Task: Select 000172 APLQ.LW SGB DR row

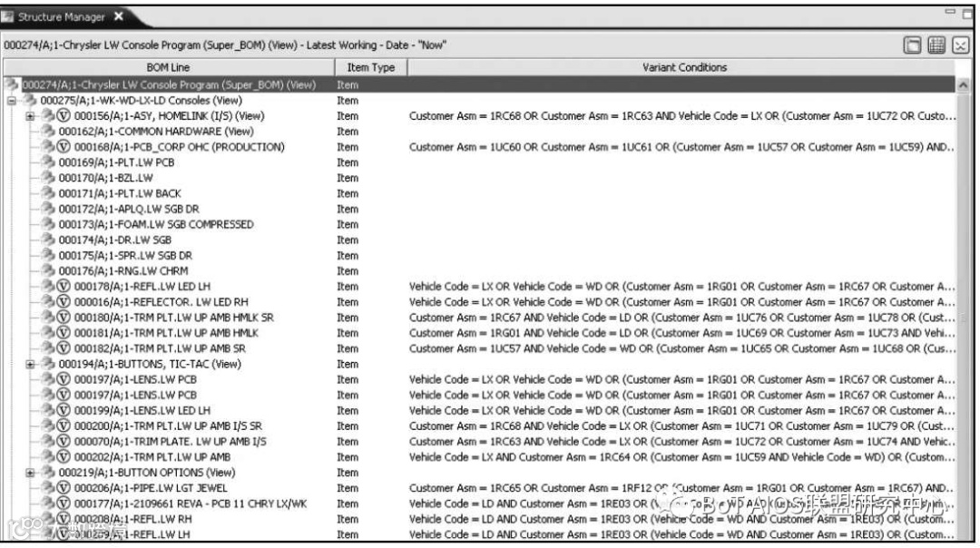Action: coord(129,210)
